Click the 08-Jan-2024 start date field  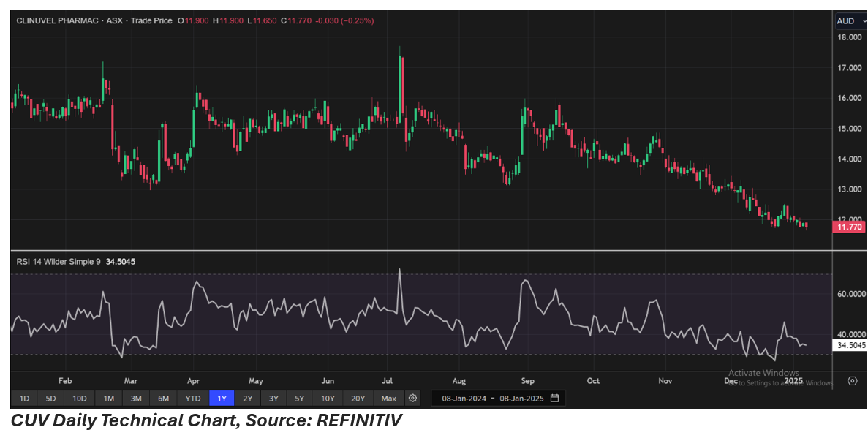coord(464,399)
